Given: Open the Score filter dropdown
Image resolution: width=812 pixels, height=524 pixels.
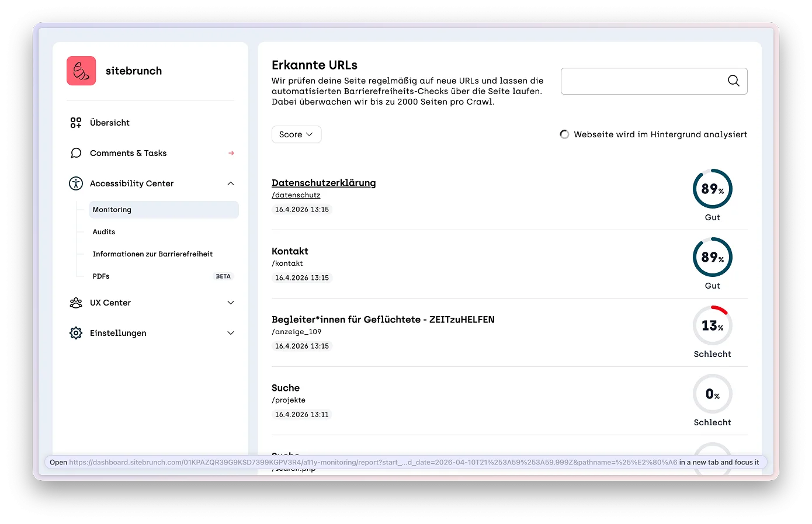Looking at the screenshot, I should [296, 134].
